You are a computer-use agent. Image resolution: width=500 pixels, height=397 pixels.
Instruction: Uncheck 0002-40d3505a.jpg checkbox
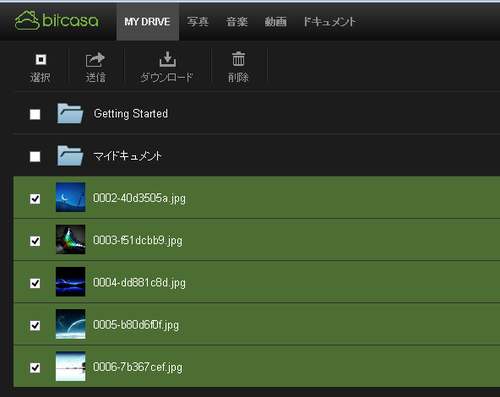(x=35, y=199)
